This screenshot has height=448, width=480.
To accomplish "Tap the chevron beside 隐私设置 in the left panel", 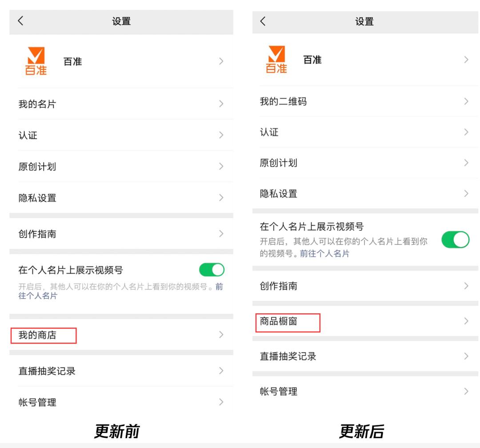I will (221, 198).
